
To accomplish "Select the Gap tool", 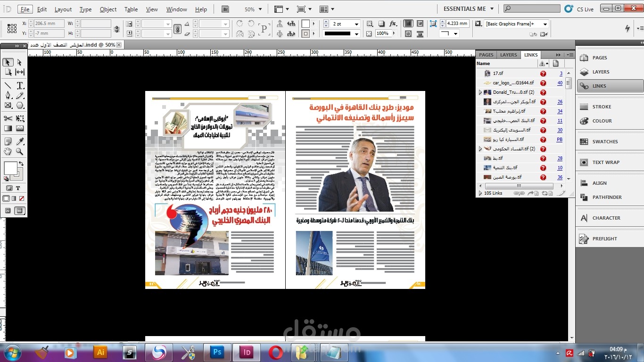I will 20,72.
